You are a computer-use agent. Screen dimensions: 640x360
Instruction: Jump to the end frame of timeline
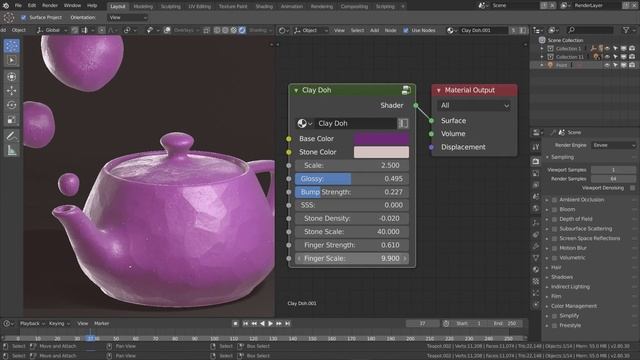tap(287, 323)
